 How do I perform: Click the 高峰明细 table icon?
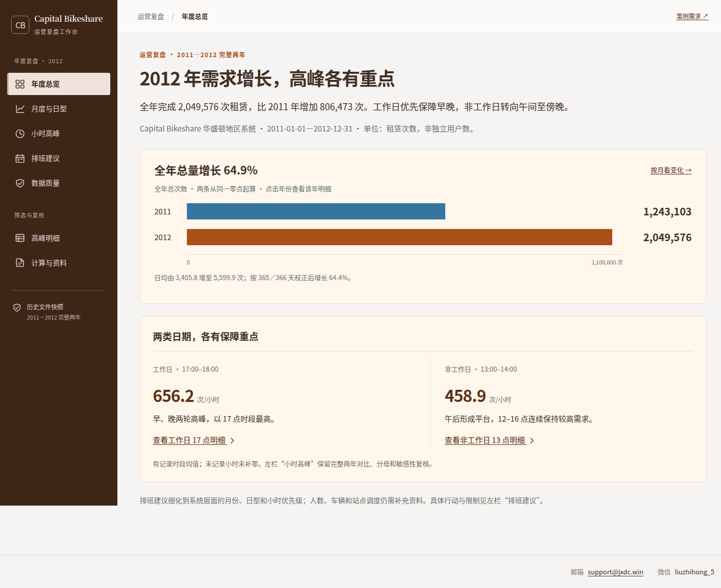[20, 238]
